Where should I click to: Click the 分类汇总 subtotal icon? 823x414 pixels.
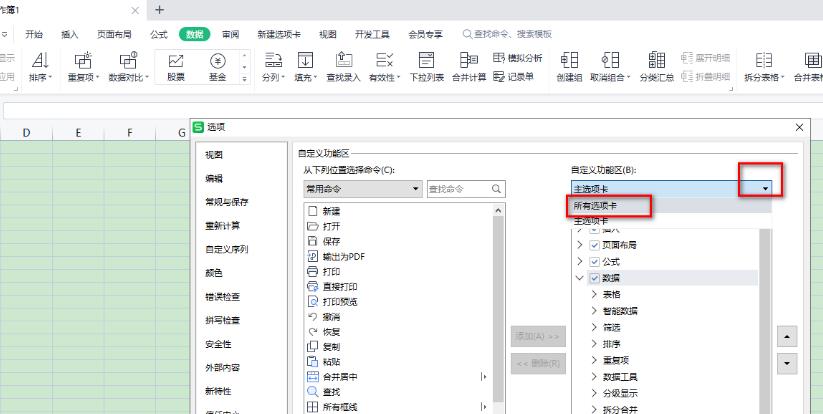click(657, 61)
